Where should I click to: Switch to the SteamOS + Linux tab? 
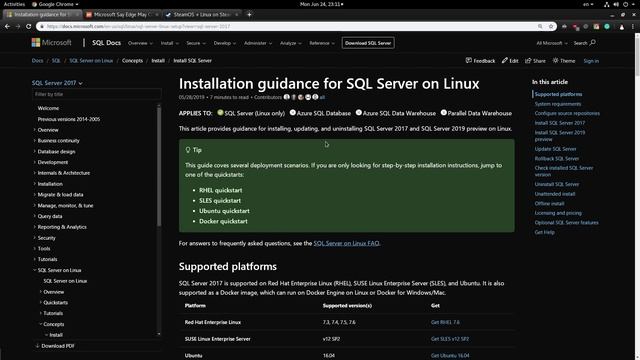tap(202, 14)
